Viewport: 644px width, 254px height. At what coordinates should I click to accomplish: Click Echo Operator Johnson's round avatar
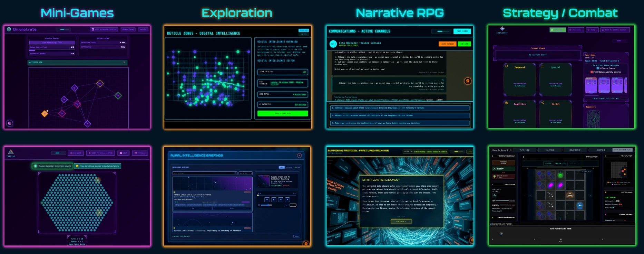pyautogui.click(x=333, y=44)
